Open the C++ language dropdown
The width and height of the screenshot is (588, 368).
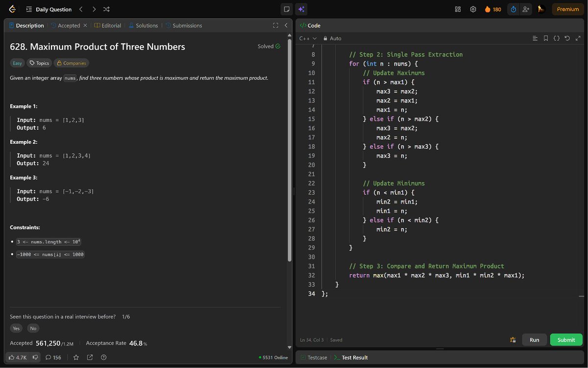[x=308, y=38]
